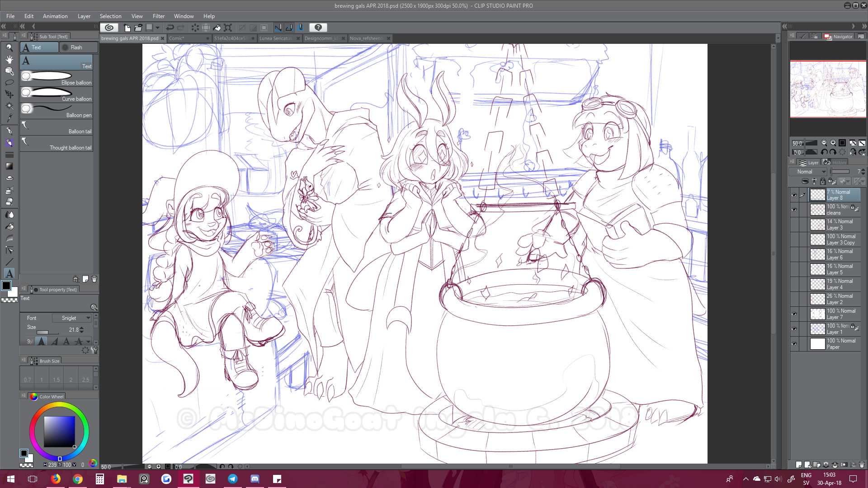
Task: Select the Fill bucket tool
Action: point(9,226)
